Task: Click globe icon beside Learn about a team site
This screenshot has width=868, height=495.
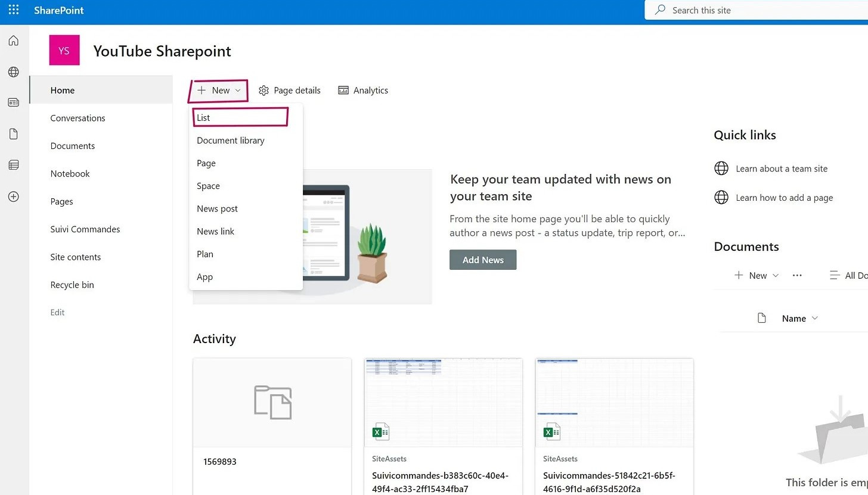Action: click(x=721, y=169)
